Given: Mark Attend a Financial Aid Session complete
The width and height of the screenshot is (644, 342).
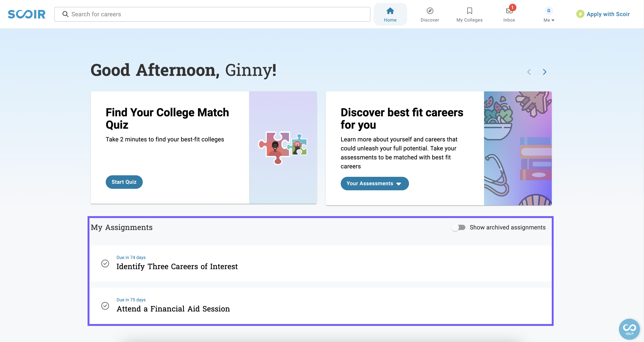Looking at the screenshot, I should pyautogui.click(x=105, y=306).
